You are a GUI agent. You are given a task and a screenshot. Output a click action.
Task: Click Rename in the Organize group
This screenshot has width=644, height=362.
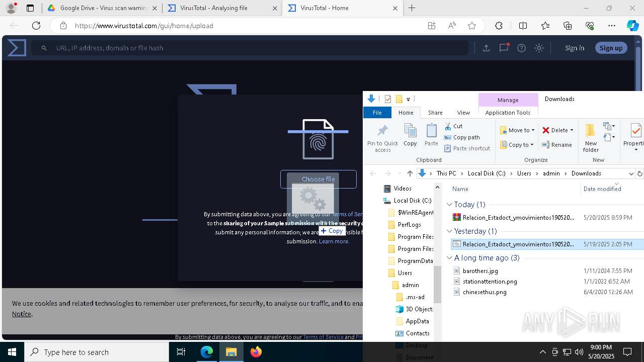pyautogui.click(x=557, y=145)
